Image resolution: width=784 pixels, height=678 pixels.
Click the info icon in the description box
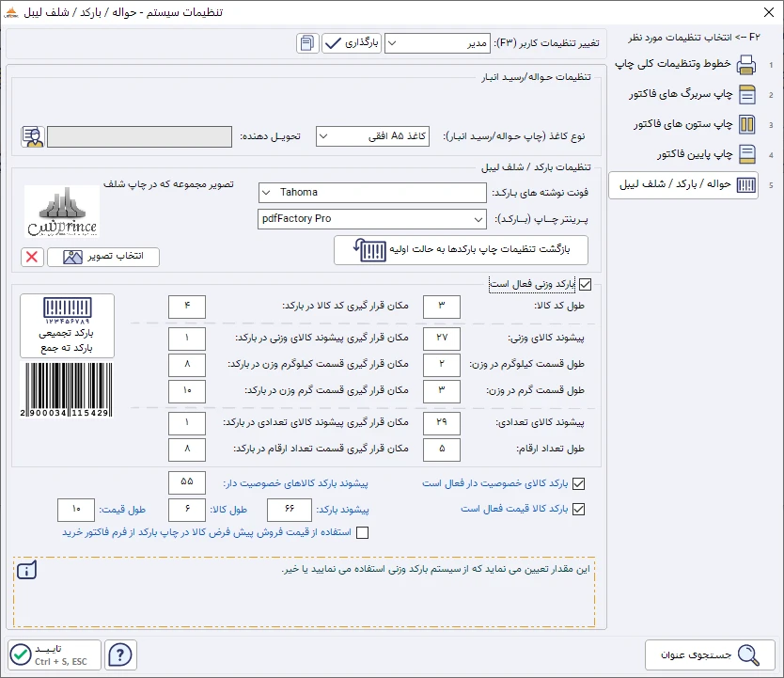(x=27, y=569)
